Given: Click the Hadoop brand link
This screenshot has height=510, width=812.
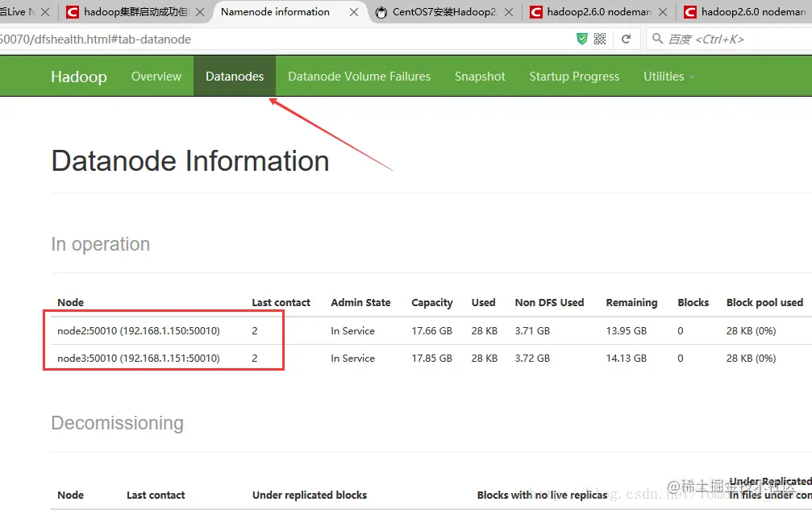Looking at the screenshot, I should 79,77.
